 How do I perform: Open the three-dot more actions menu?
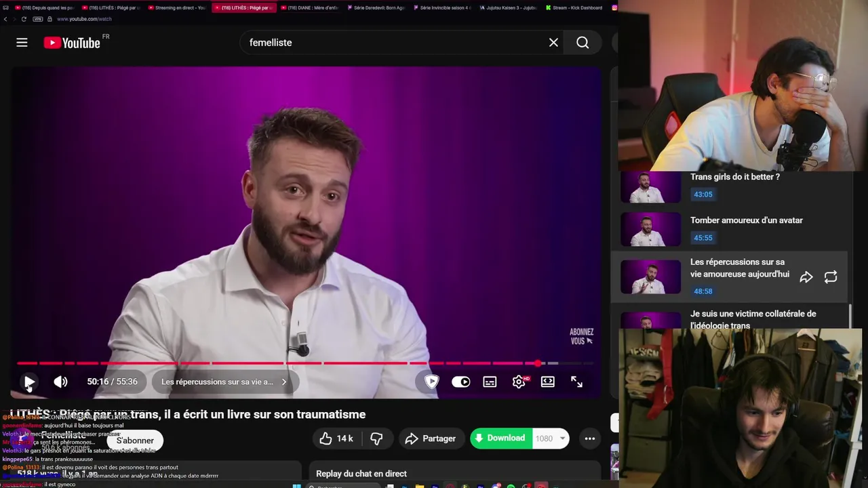coord(590,439)
